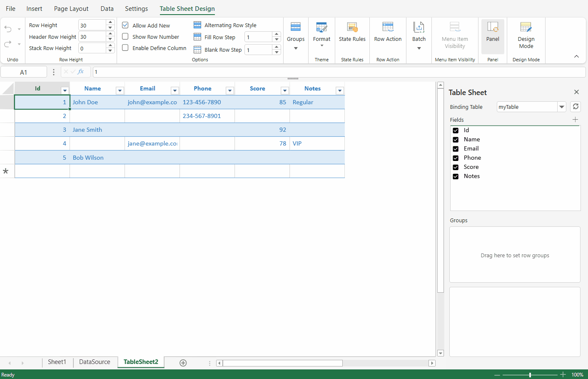Open the Id column filter dropdown
588x379 pixels.
pos(65,90)
